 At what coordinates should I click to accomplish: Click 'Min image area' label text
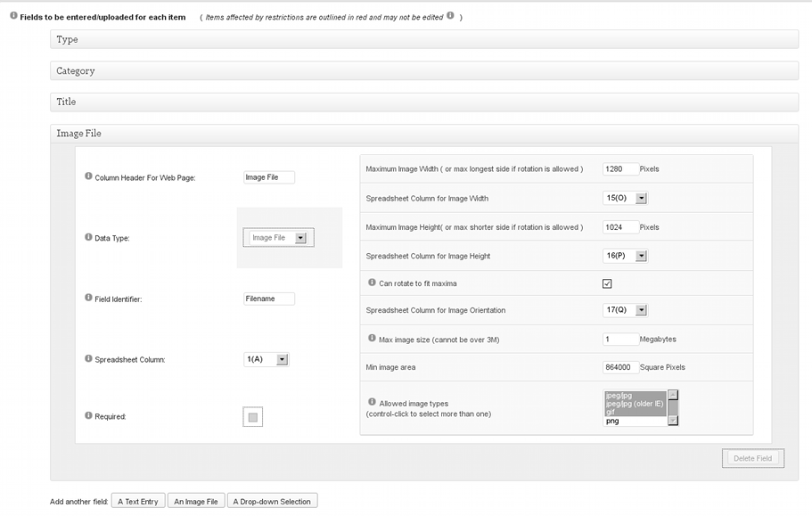click(390, 367)
